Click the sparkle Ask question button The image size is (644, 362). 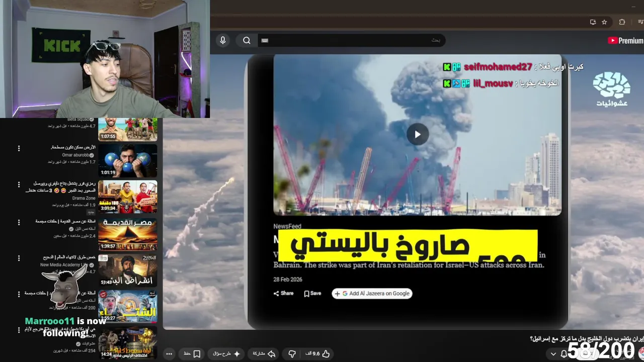(x=226, y=354)
